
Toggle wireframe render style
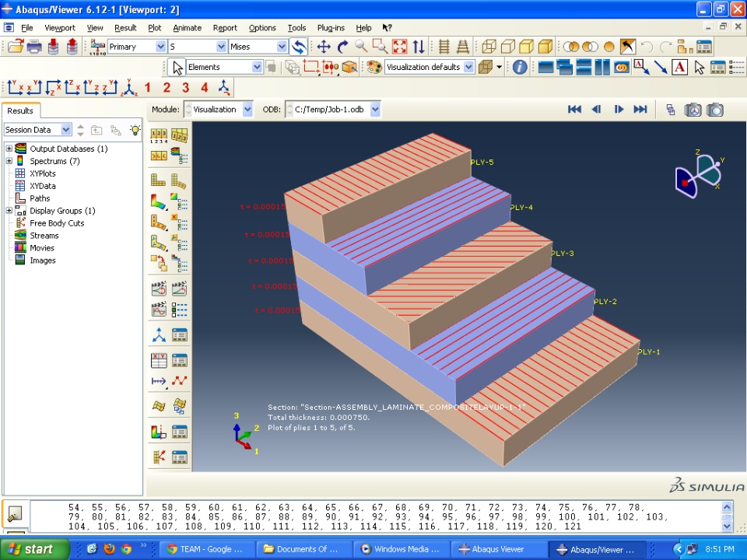point(489,47)
